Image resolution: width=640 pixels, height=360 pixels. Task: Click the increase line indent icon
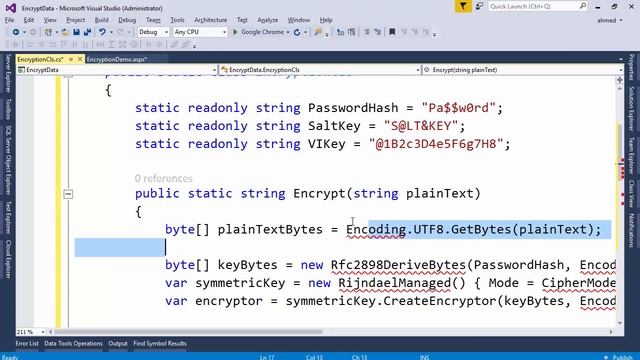(x=351, y=32)
